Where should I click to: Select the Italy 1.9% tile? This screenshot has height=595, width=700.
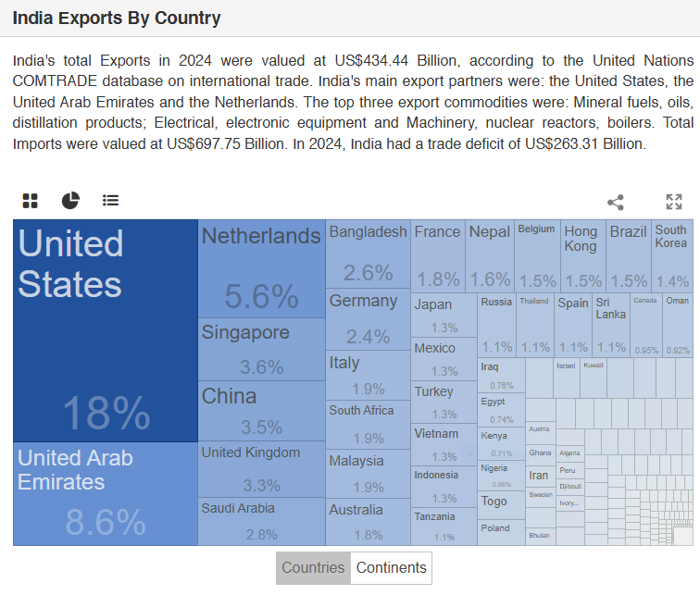point(369,375)
